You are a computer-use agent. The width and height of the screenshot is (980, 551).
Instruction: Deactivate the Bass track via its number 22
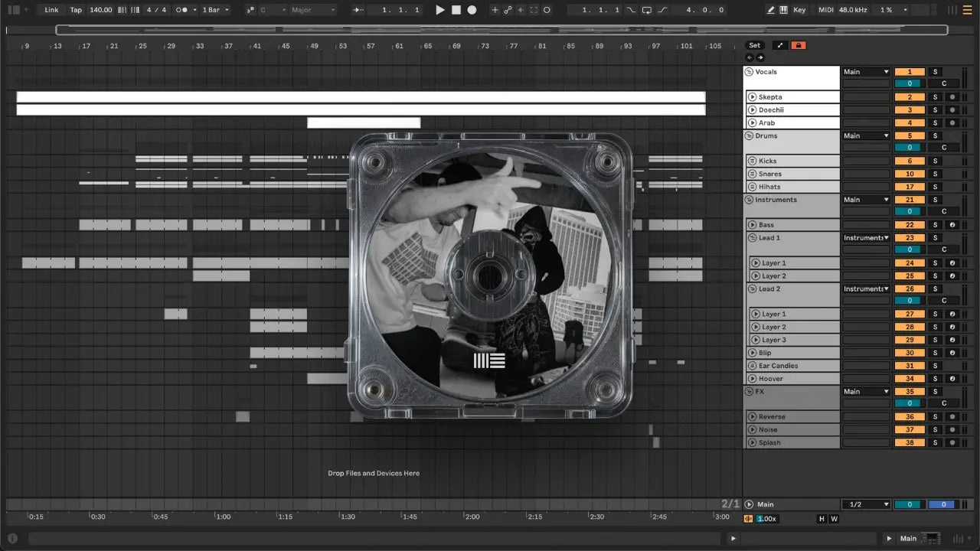pyautogui.click(x=910, y=225)
